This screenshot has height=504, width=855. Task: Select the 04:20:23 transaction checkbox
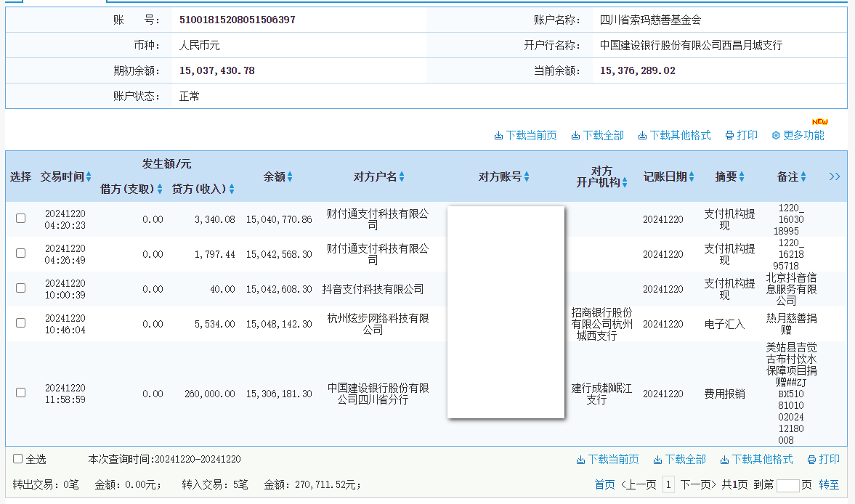[21, 219]
